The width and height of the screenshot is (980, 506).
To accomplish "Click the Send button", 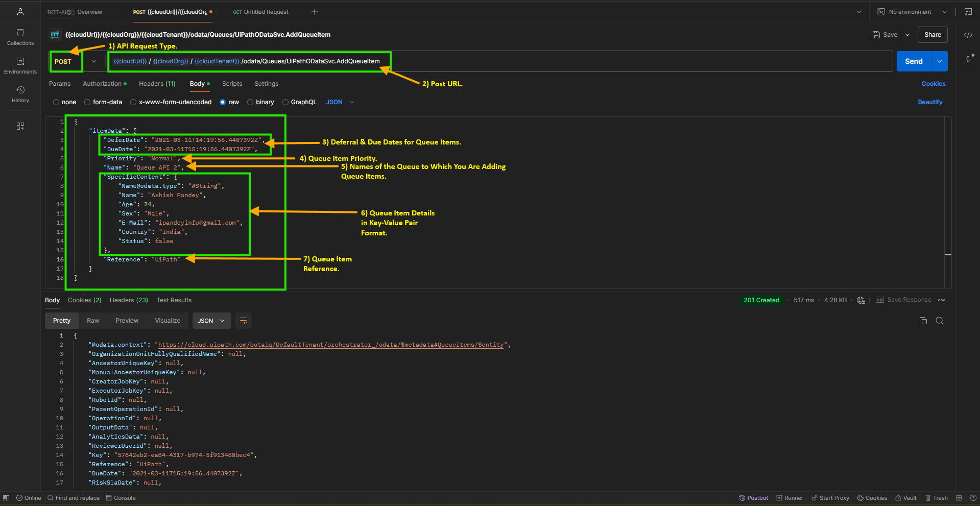I will point(914,61).
